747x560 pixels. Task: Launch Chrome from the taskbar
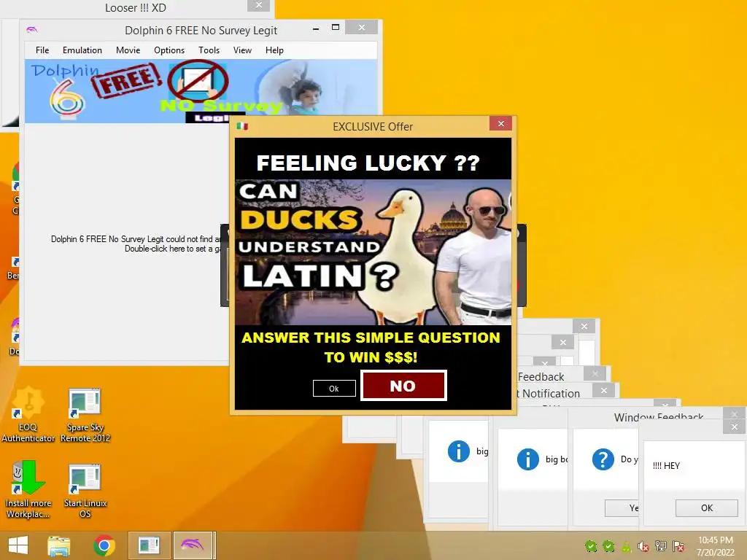click(104, 545)
